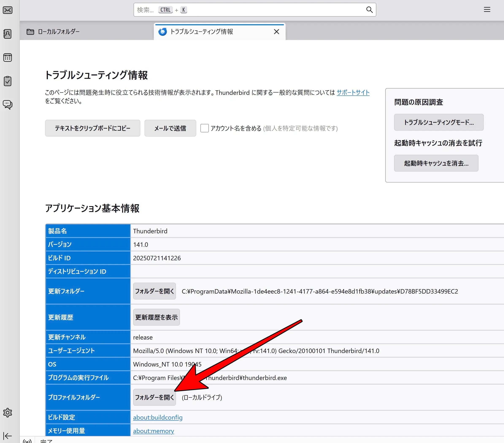Viewport: 504px width, 443px height.
Task: Open the Tasks space icon
Action: coord(8,81)
